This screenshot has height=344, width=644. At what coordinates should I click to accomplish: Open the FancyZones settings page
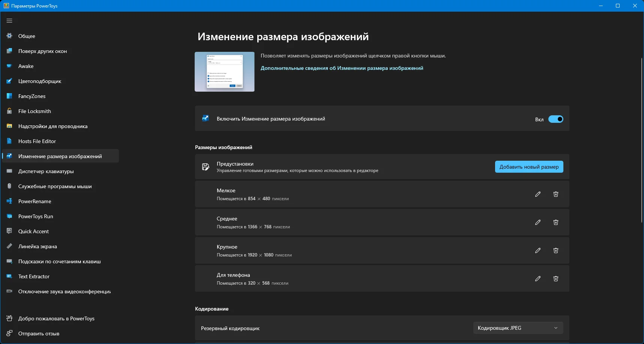(32, 96)
